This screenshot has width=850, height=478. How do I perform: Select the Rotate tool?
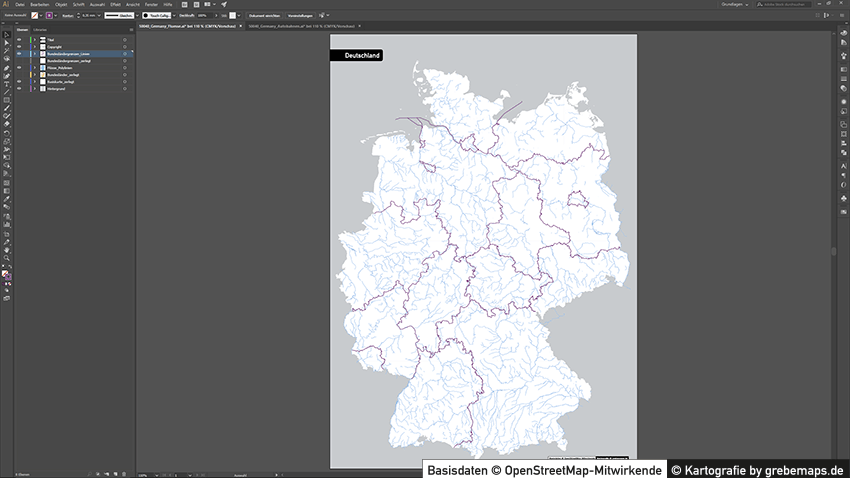tap(6, 133)
